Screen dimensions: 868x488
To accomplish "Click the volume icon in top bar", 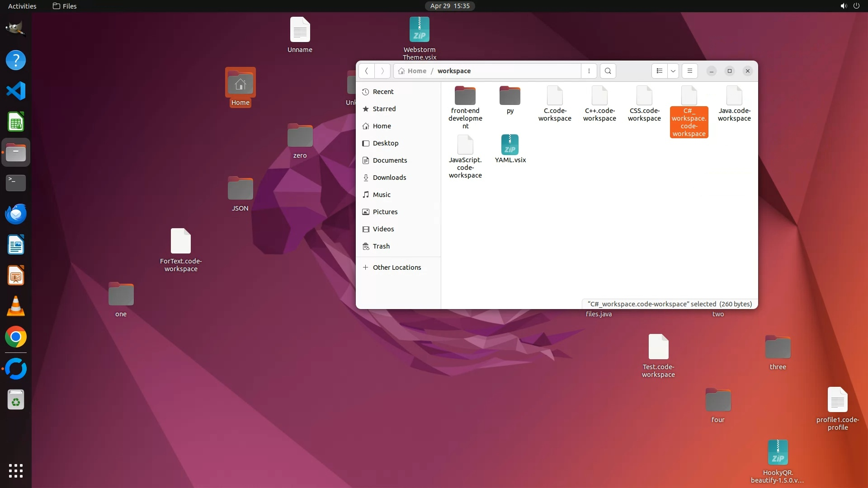I will (843, 6).
